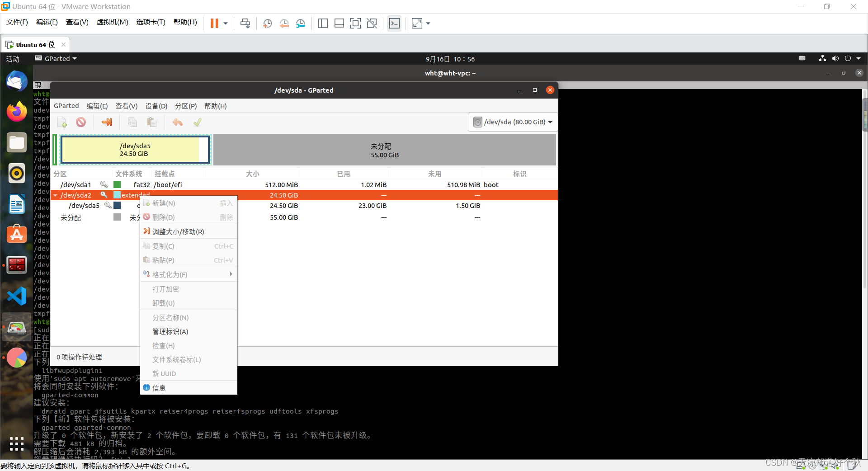Open the Ubuntu system menu arrow
Image resolution: width=868 pixels, height=471 pixels.
coord(859,58)
